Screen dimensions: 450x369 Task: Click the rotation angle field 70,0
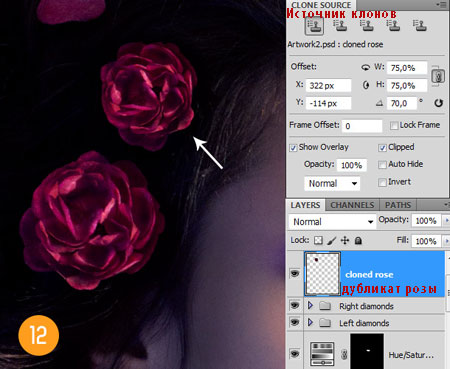402,103
